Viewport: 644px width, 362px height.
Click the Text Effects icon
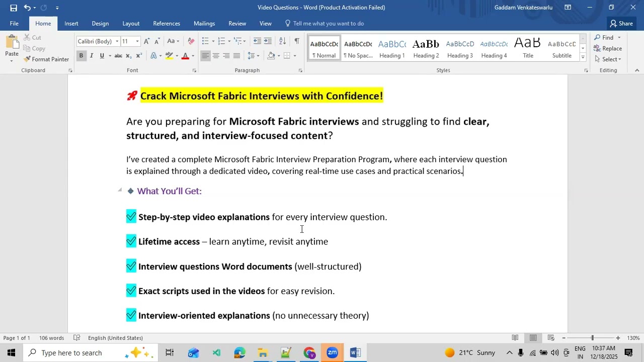(153, 56)
